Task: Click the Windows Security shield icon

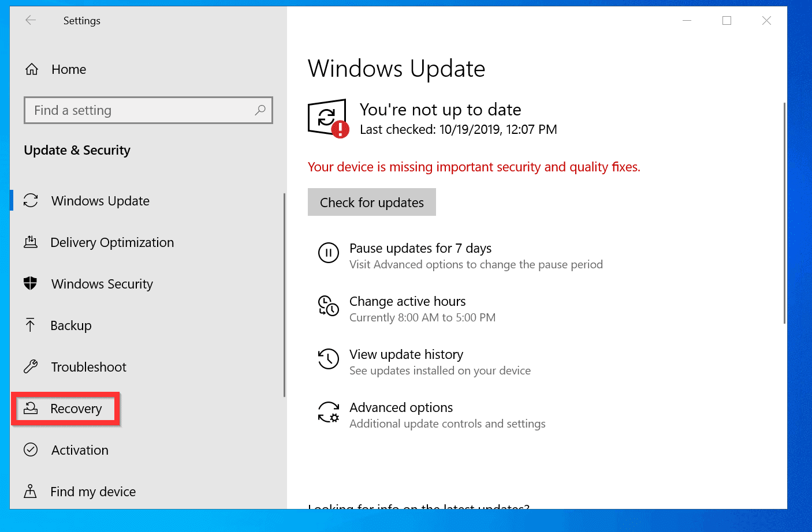Action: click(31, 283)
